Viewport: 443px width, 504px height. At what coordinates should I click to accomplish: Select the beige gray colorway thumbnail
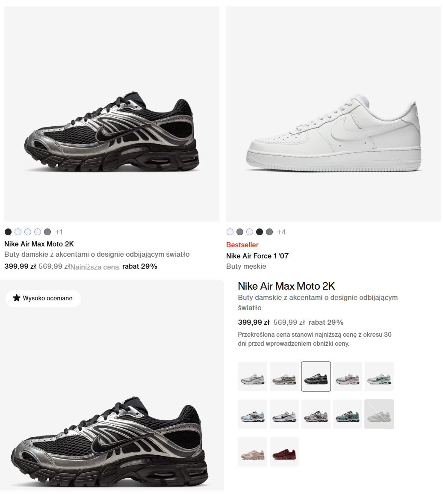pyautogui.click(x=284, y=377)
